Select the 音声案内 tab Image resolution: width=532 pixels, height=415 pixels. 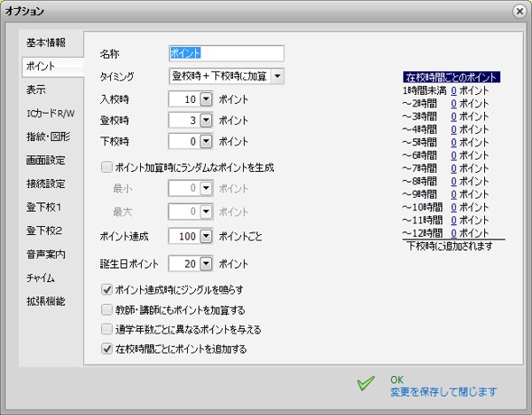[x=45, y=254]
